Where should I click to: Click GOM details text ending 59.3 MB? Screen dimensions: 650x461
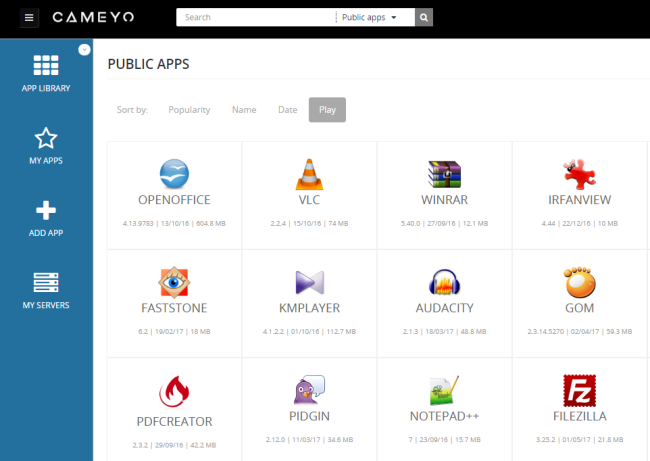(580, 332)
